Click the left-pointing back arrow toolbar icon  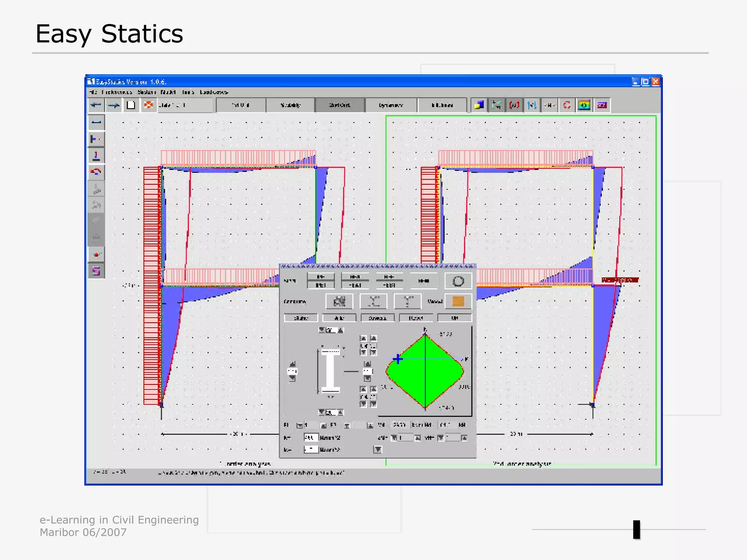(96, 105)
